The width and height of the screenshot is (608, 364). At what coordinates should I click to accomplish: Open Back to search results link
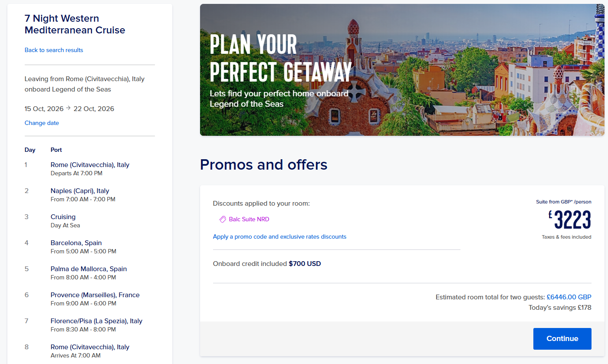54,50
